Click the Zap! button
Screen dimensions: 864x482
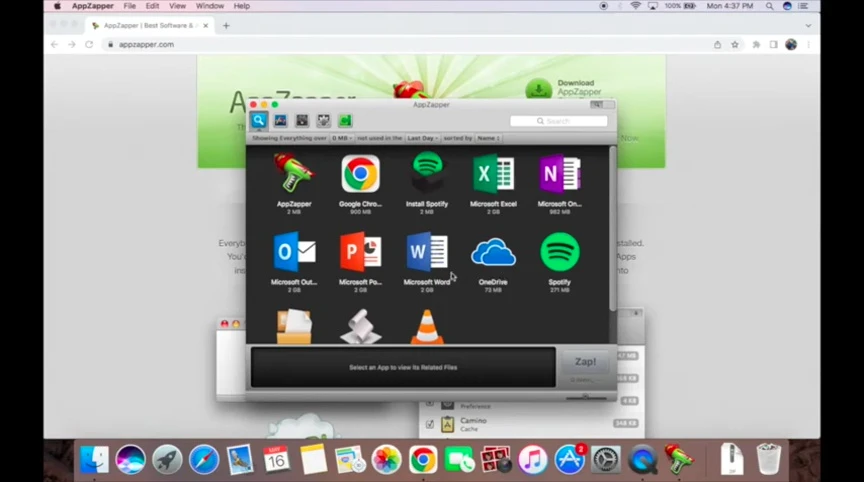585,362
